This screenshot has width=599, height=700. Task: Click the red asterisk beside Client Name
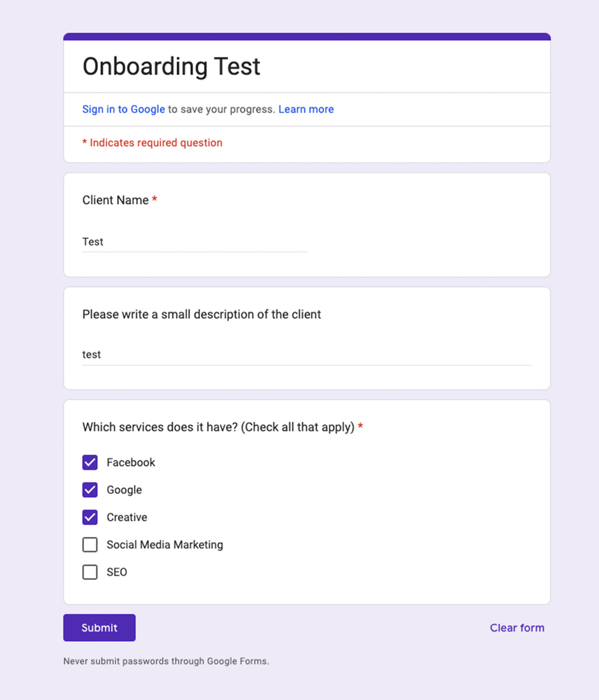[x=154, y=199]
